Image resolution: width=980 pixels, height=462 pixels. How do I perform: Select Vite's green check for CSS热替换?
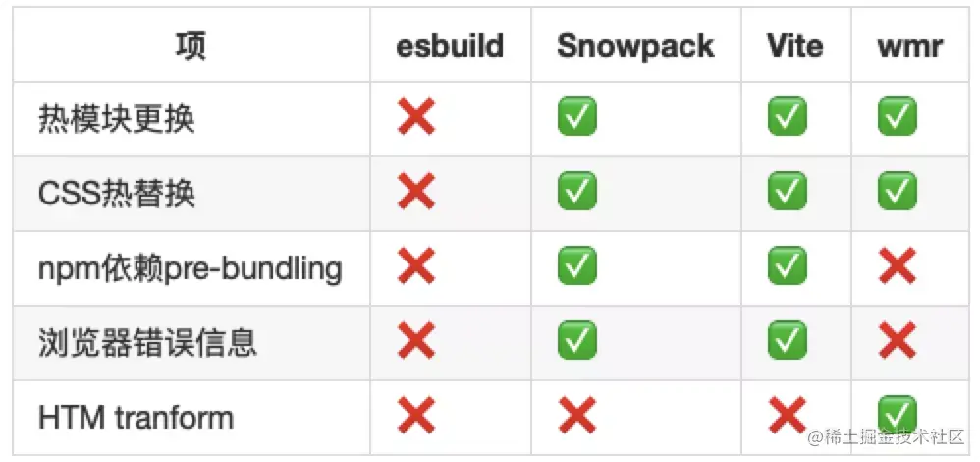pyautogui.click(x=787, y=191)
